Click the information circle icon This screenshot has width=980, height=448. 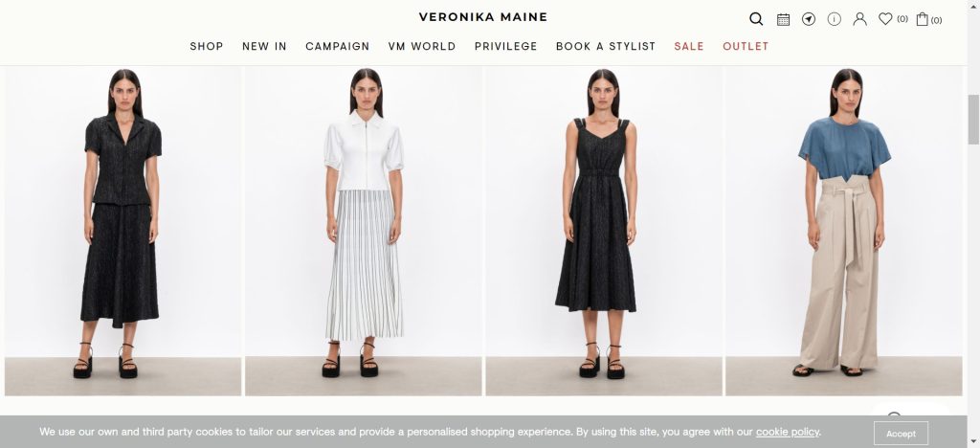coord(835,19)
